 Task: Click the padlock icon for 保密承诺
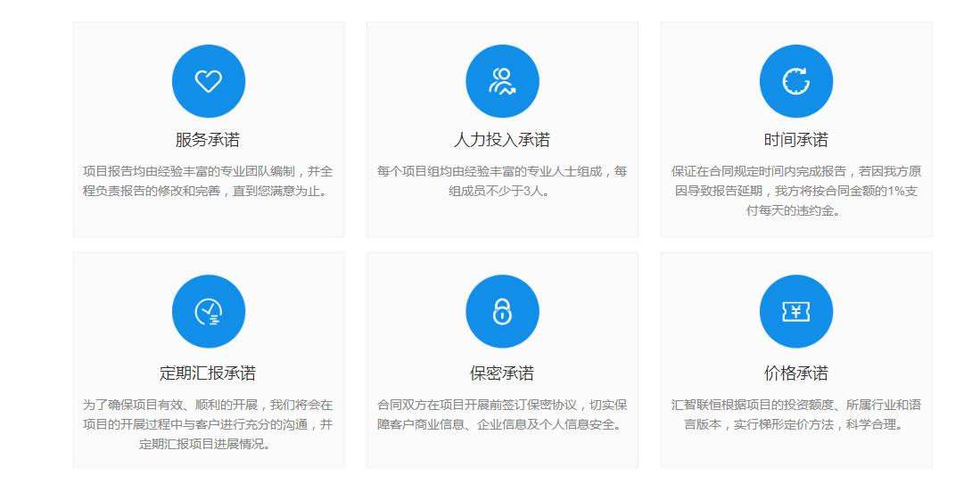[502, 311]
